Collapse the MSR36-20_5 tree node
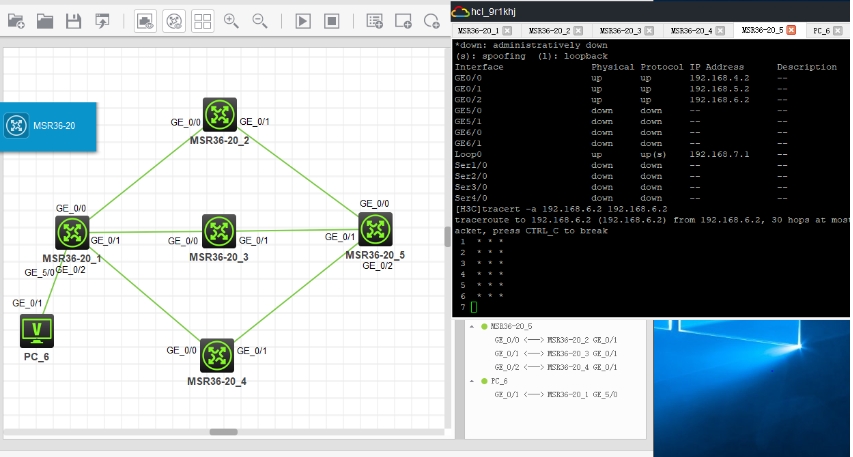This screenshot has width=853, height=457. coord(472,327)
